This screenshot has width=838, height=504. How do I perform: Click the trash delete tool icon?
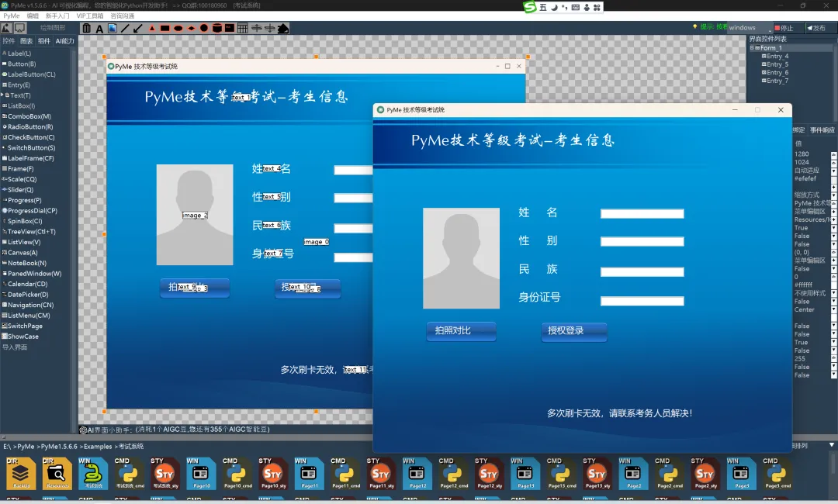(x=87, y=28)
